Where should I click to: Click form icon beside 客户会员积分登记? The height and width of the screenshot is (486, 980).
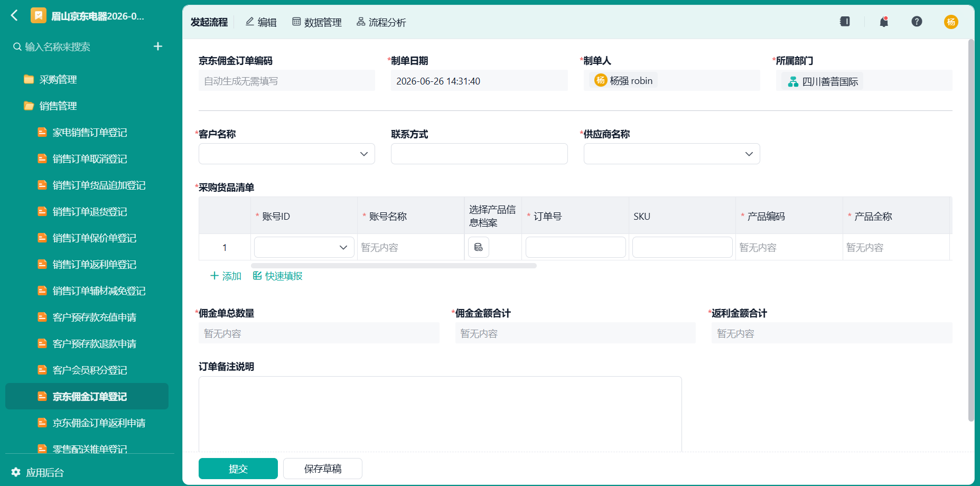[42, 370]
